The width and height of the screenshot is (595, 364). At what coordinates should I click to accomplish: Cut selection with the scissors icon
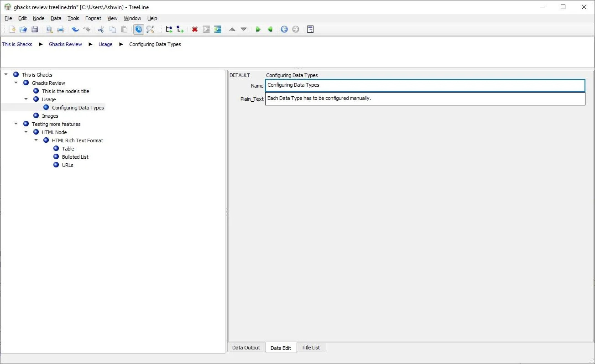pyautogui.click(x=101, y=29)
